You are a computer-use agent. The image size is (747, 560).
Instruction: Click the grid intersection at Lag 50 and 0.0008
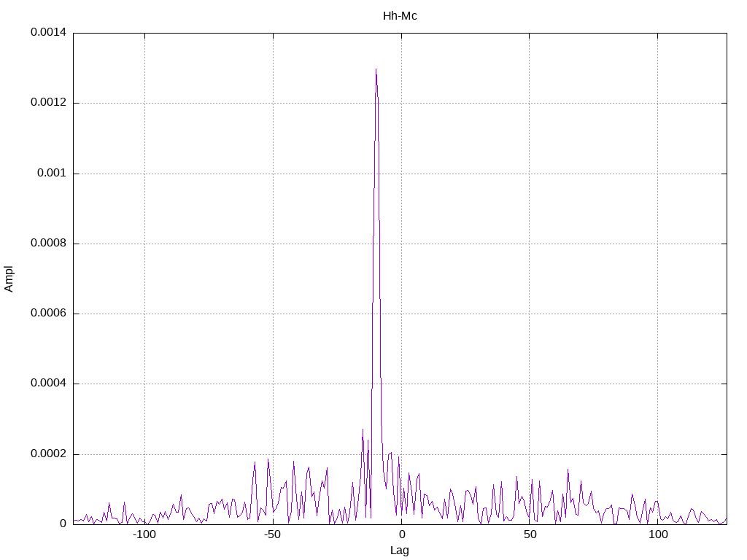tap(530, 244)
